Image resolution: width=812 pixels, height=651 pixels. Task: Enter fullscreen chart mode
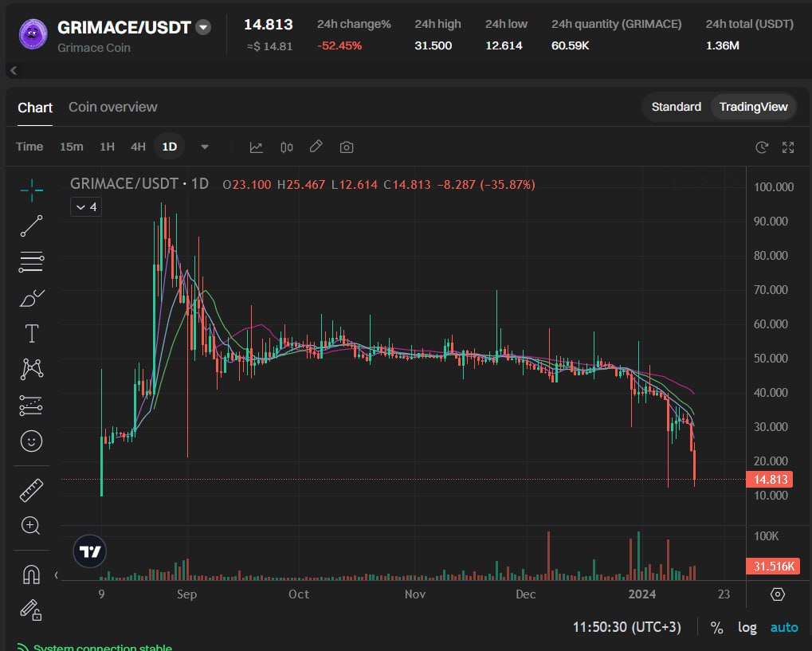coord(788,147)
